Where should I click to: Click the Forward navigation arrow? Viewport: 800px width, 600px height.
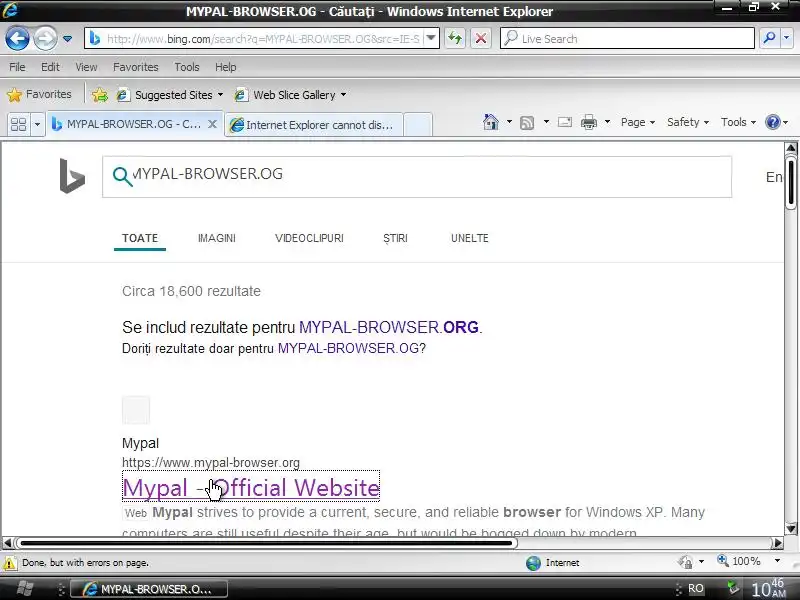coord(45,38)
